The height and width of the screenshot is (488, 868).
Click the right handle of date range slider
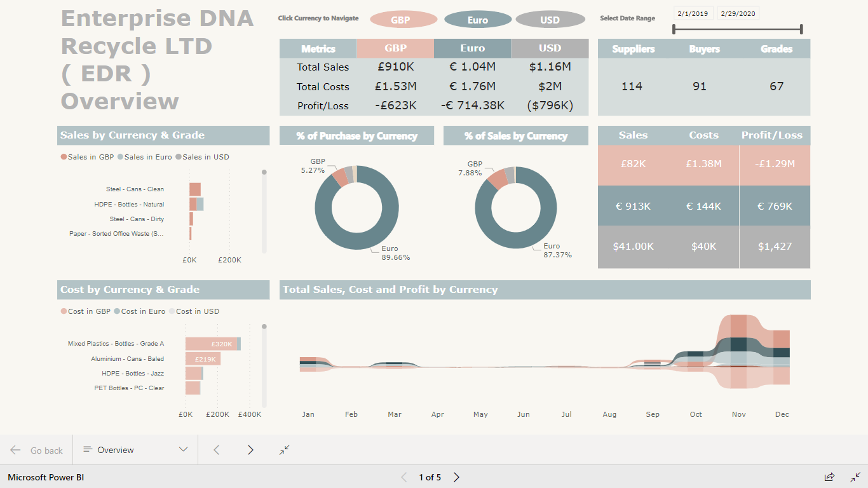click(x=801, y=29)
